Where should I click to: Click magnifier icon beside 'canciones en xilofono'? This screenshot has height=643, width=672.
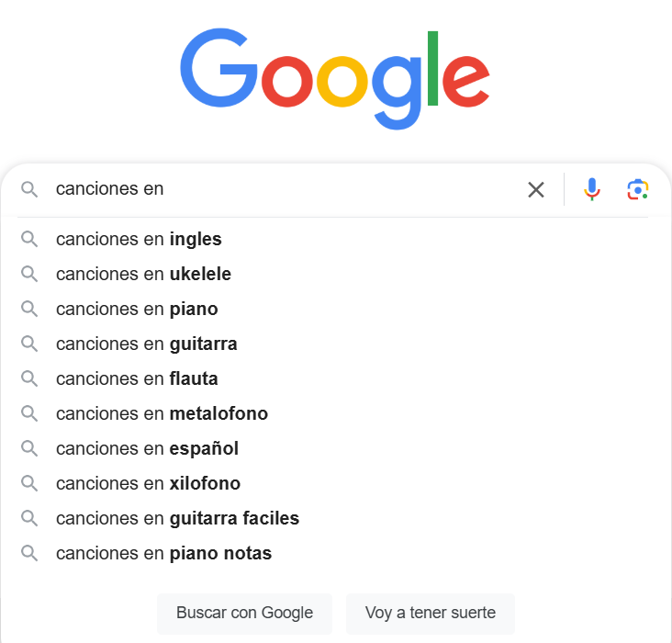point(30,483)
